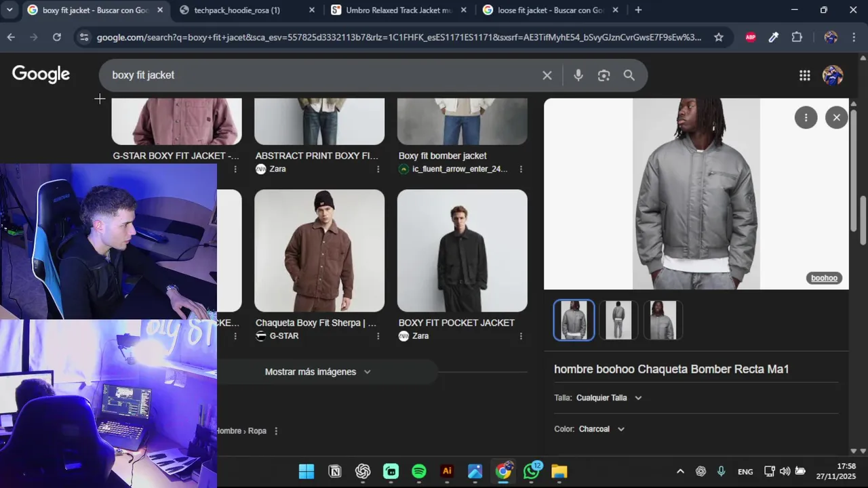Screen dimensions: 868x488
Task: Open the Chrome extensions puzzle menu
Action: tap(797, 37)
